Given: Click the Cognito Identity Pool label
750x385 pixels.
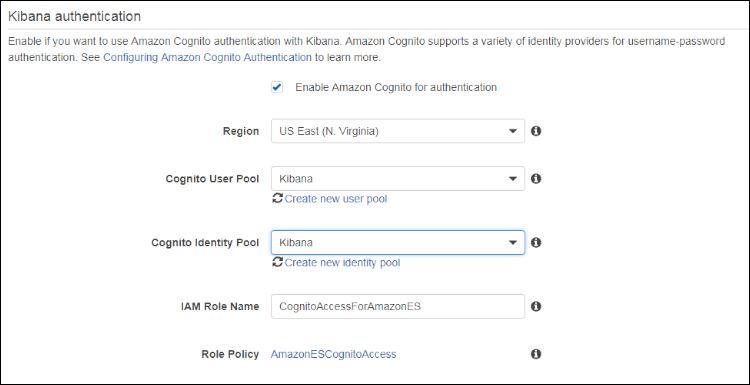Looking at the screenshot, I should point(205,242).
